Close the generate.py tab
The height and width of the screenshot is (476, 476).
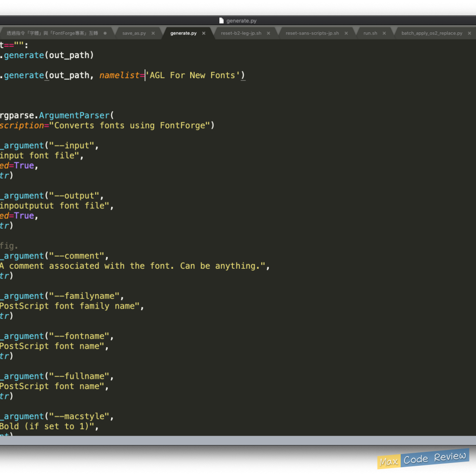pyautogui.click(x=204, y=33)
